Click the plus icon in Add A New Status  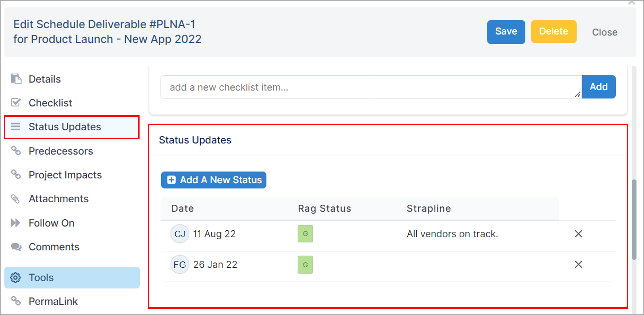coord(171,180)
